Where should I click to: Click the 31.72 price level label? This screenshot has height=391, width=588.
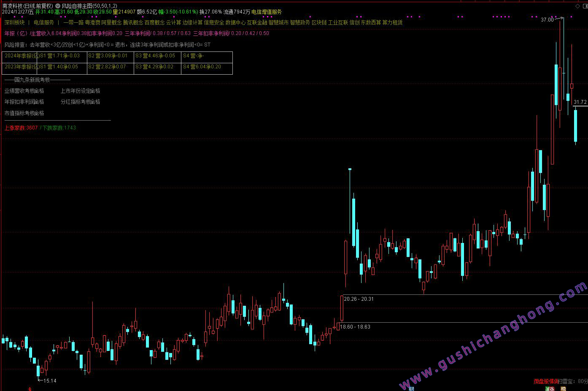tap(580, 102)
